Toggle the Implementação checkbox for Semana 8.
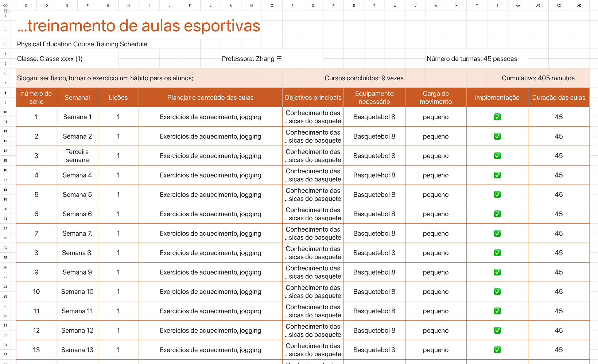The width and height of the screenshot is (598, 364). (x=497, y=253)
